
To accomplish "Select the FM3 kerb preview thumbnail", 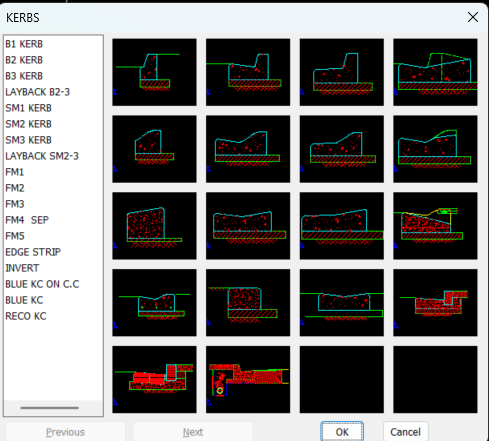I will (x=342, y=226).
